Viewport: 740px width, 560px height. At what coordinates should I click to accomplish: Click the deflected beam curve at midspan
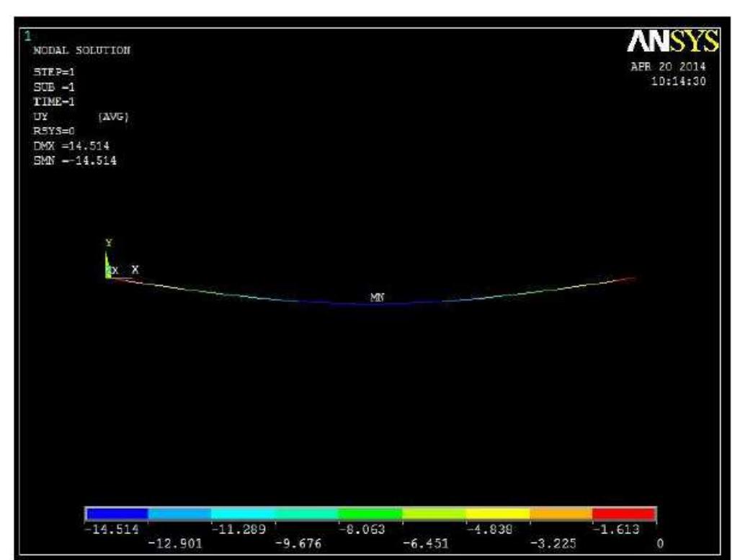click(x=377, y=304)
